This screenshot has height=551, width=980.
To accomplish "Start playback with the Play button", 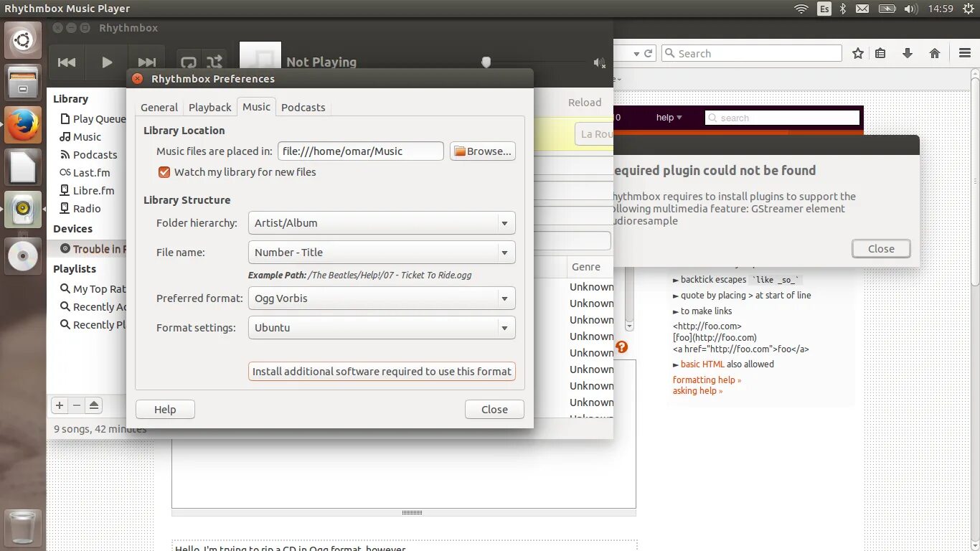I will pos(107,62).
